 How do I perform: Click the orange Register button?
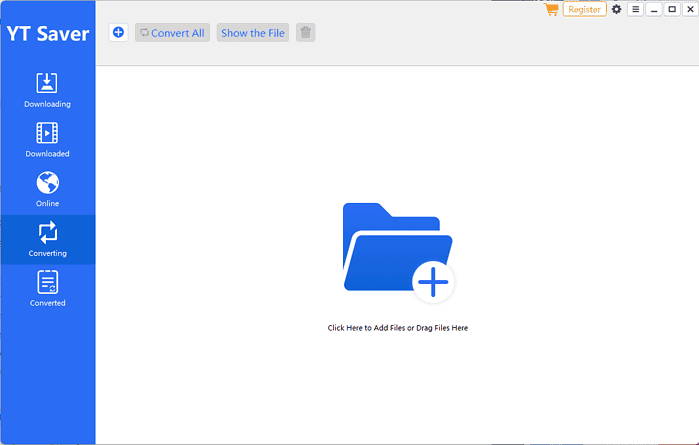tap(584, 9)
